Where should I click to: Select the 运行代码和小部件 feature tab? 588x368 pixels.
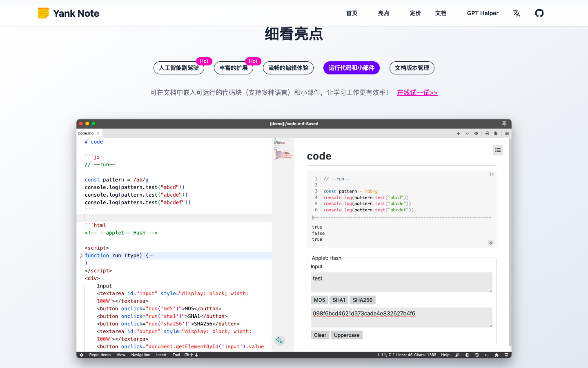coord(352,68)
